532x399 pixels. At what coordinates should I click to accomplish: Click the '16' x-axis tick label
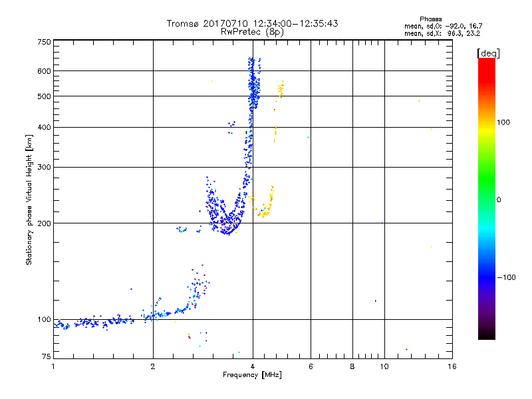coord(452,366)
